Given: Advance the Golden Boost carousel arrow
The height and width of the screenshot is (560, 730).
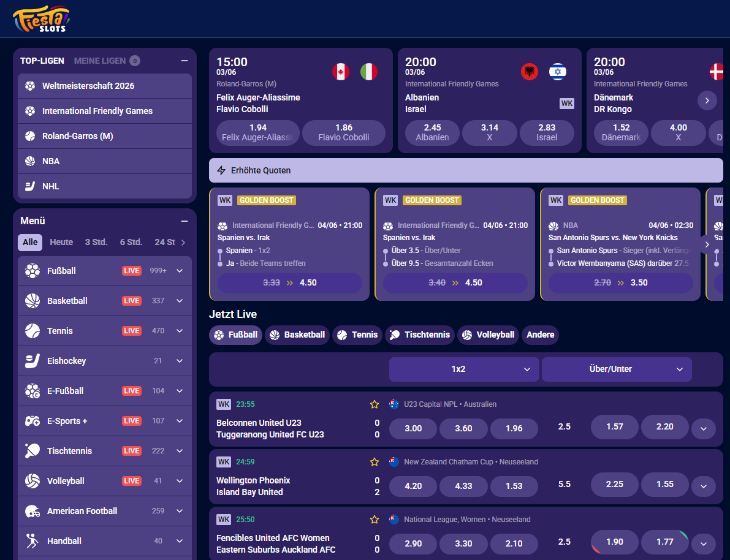Looking at the screenshot, I should pos(707,244).
